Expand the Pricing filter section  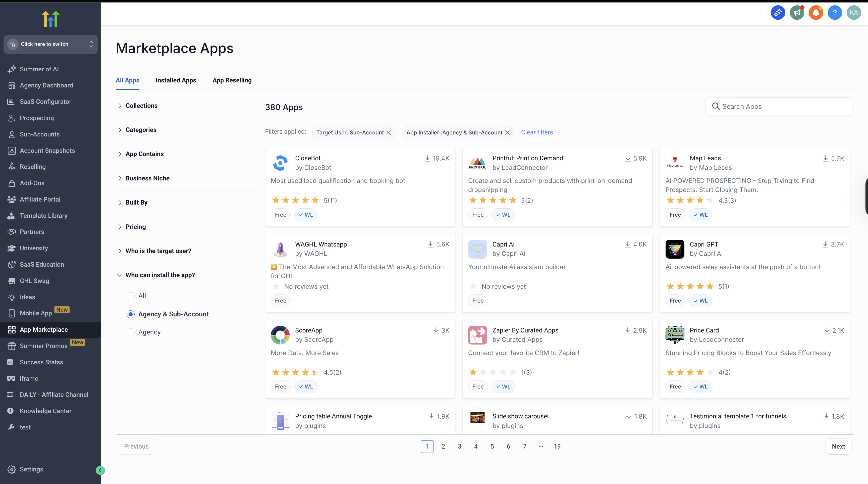(x=135, y=227)
